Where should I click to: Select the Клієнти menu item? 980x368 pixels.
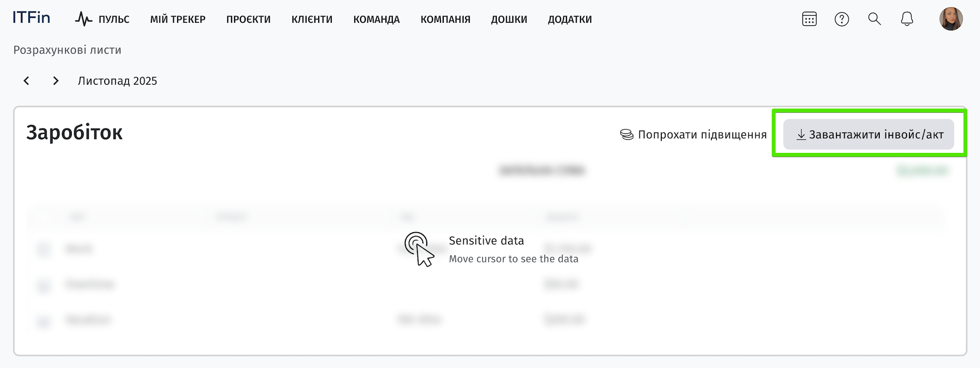click(x=312, y=19)
